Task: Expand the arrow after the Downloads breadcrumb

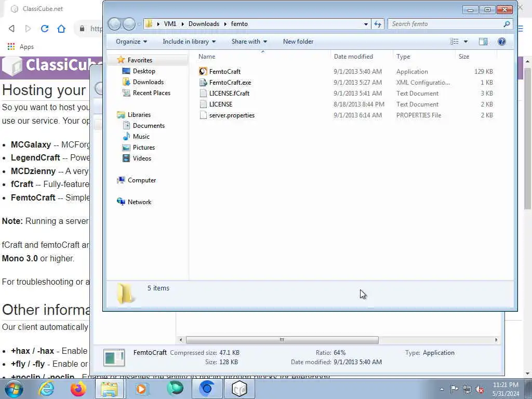Action: point(225,24)
